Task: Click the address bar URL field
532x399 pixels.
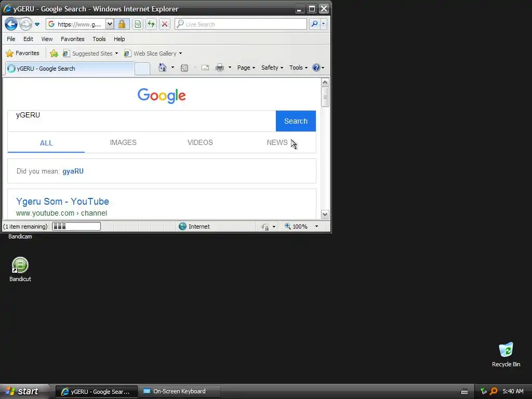Action: click(x=76, y=24)
